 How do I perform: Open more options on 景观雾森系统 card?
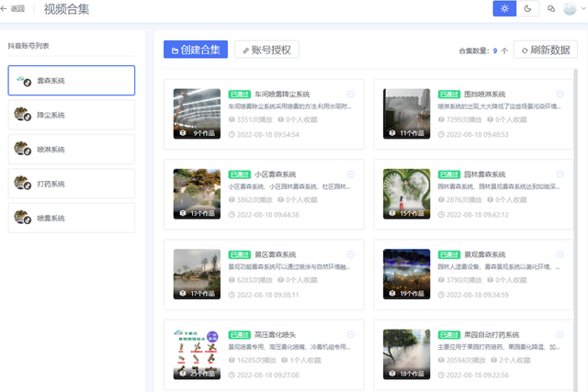point(560,254)
